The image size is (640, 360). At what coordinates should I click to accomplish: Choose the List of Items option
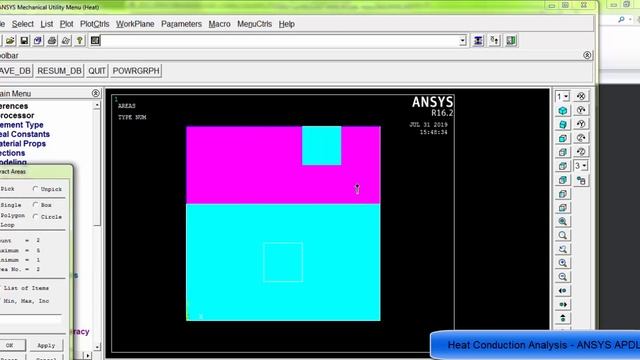pyautogui.click(x=26, y=288)
